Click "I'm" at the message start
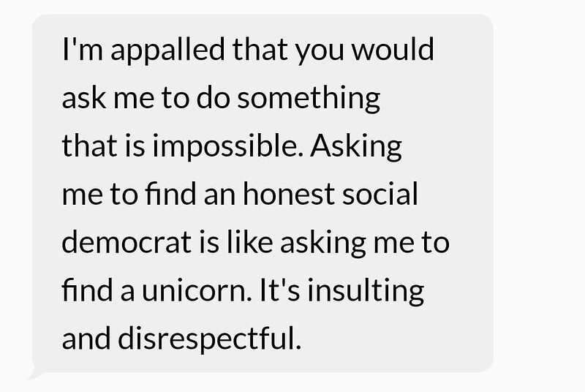 point(83,50)
